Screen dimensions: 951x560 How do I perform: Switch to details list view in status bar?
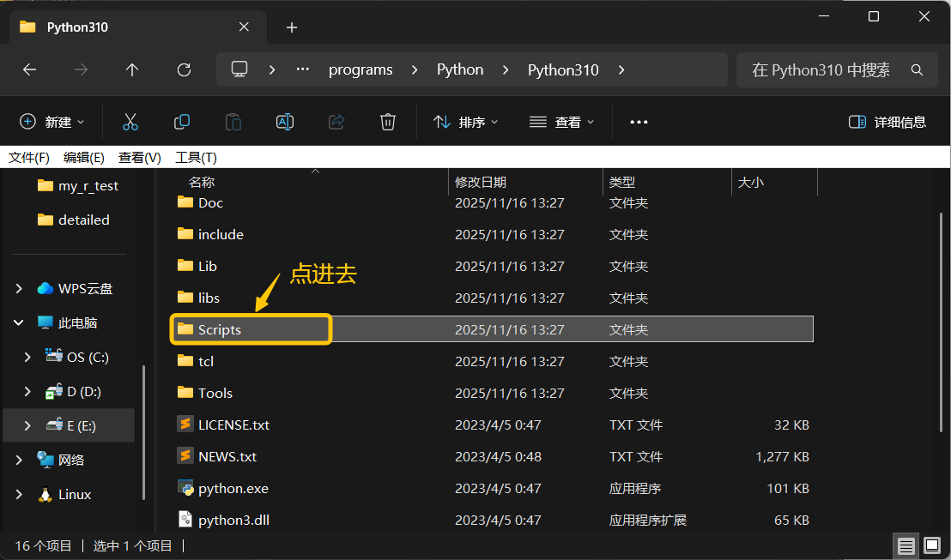906,545
